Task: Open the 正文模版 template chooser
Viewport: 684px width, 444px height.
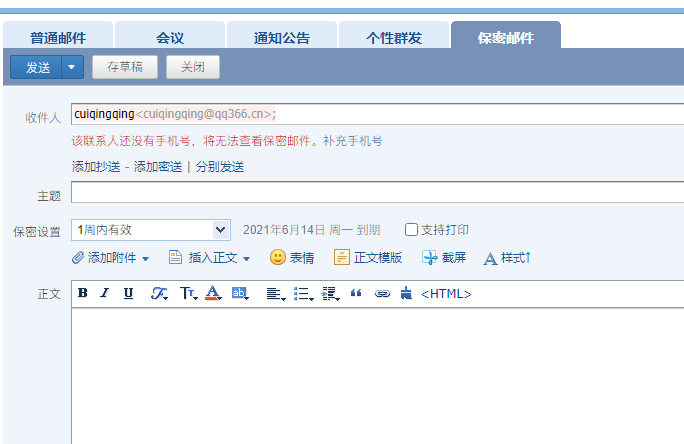Action: [368, 257]
